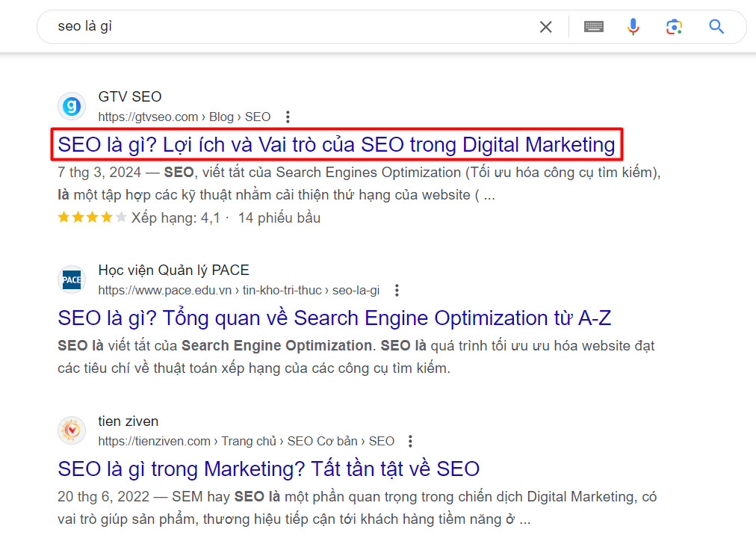
Task: Open 'SEO là gì? Tổng quan' result
Action: (334, 318)
